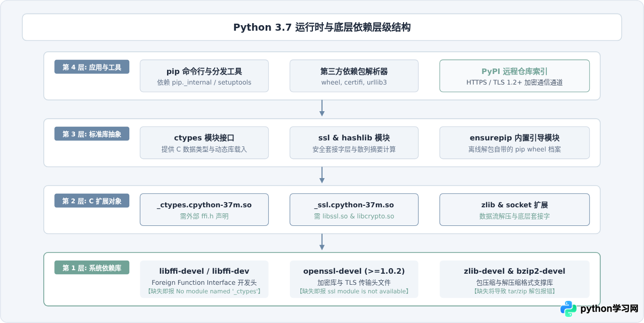Click the note "缺失即报 No module named '_ctypes'"
644x323 pixels.
pos(204,291)
